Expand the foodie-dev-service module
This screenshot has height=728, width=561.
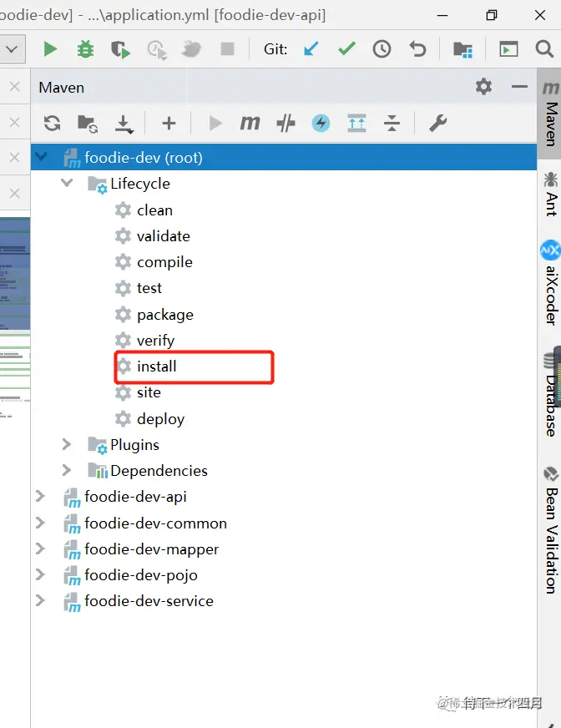click(x=40, y=601)
